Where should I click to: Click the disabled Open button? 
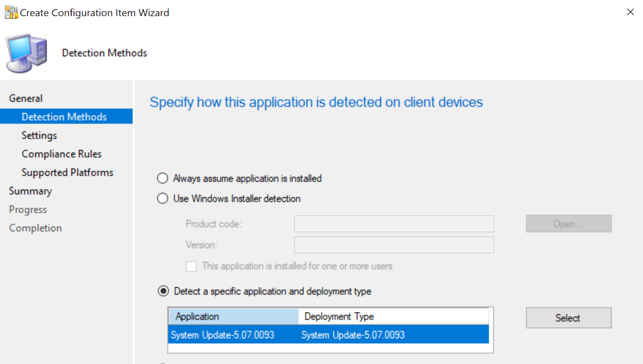coord(568,223)
